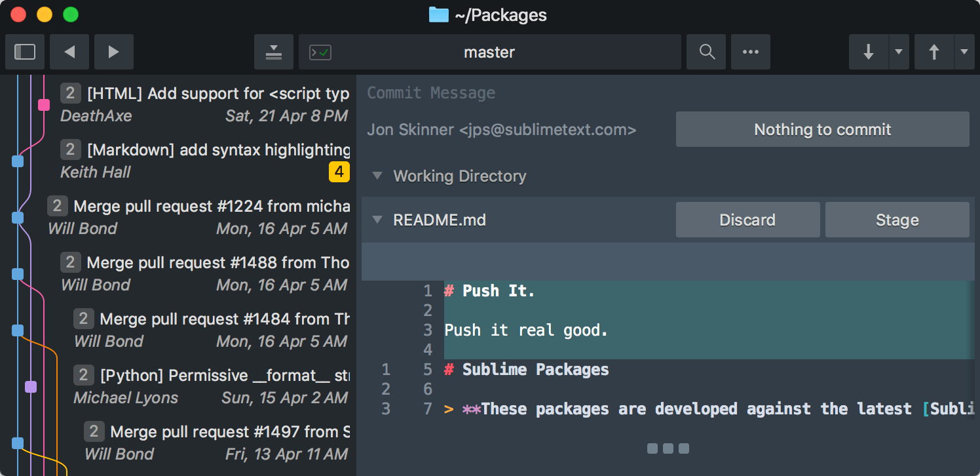
Task: Collapse the Working Directory section
Action: point(377,176)
